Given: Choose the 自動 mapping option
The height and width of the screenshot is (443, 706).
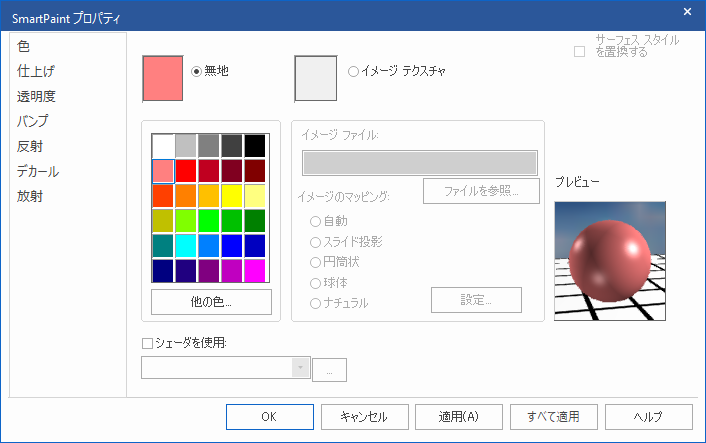Looking at the screenshot, I should tap(315, 221).
